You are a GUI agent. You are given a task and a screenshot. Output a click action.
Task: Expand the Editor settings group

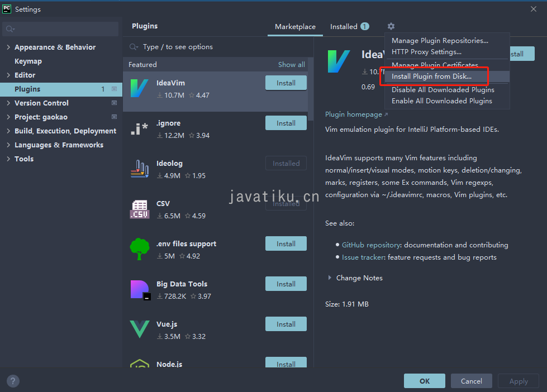point(8,75)
